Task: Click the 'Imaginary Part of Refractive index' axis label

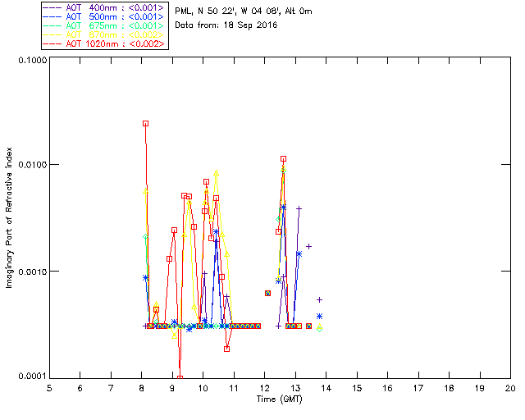Action: coord(9,217)
